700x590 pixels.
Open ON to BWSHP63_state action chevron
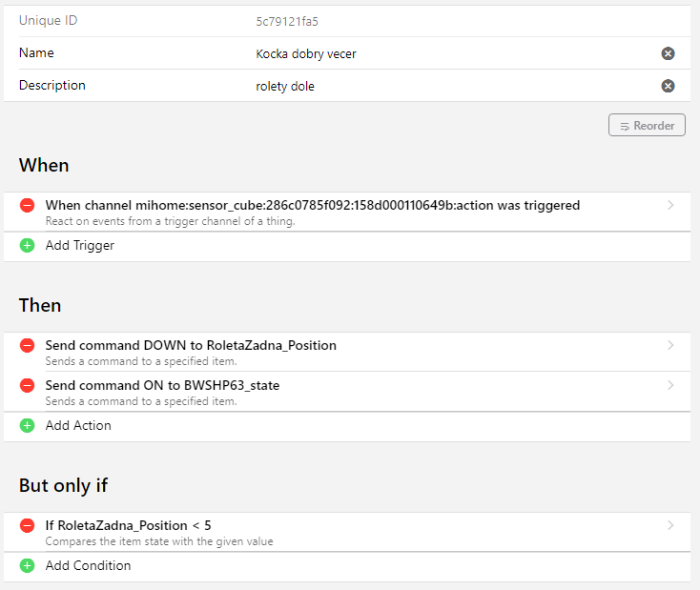click(670, 385)
